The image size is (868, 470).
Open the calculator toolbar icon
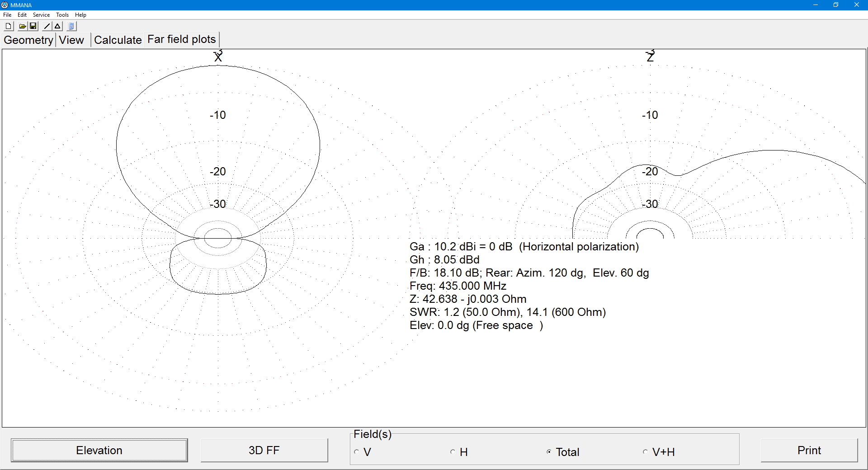pyautogui.click(x=71, y=26)
